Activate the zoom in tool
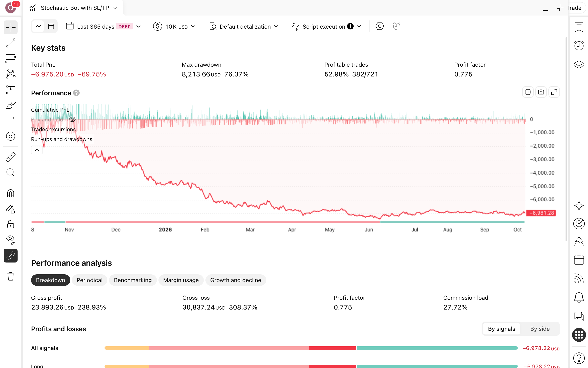The image size is (588, 368). click(11, 172)
